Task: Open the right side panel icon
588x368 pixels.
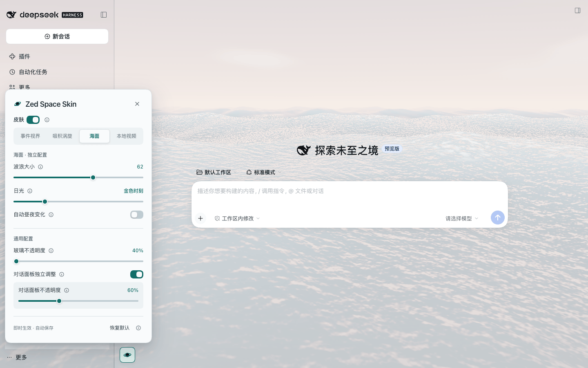Action: pyautogui.click(x=577, y=11)
